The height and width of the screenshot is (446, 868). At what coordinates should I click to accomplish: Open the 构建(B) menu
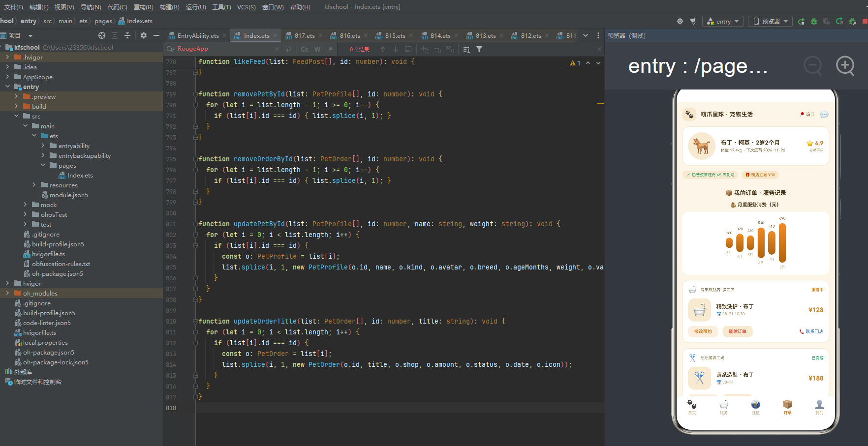click(x=169, y=7)
